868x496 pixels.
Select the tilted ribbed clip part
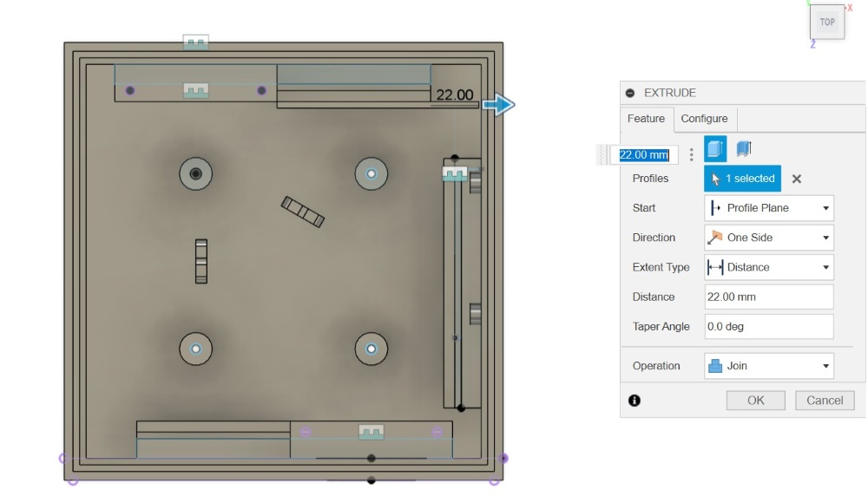pyautogui.click(x=302, y=212)
